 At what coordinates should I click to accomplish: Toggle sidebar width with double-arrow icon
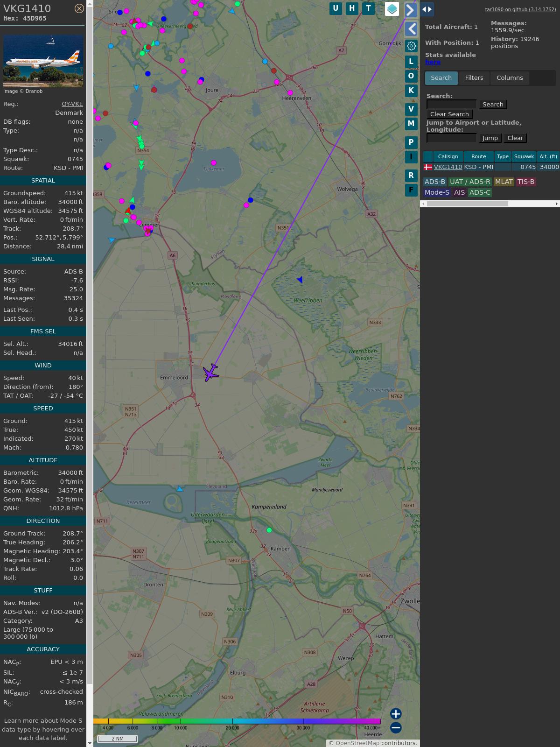coord(427,9)
